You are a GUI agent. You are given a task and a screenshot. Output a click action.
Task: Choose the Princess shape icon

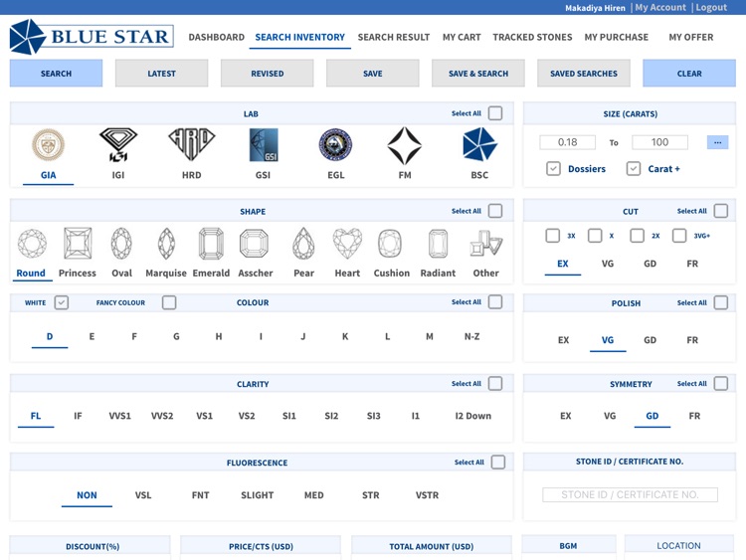78,243
